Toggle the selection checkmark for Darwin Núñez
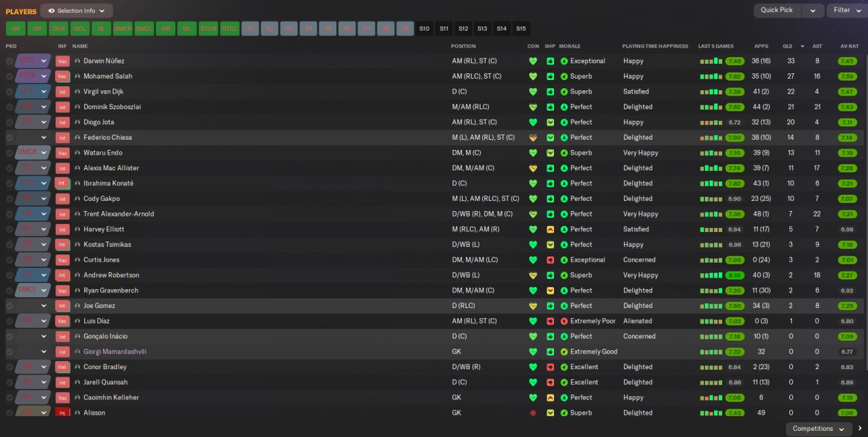The width and height of the screenshot is (868, 437). [9, 61]
